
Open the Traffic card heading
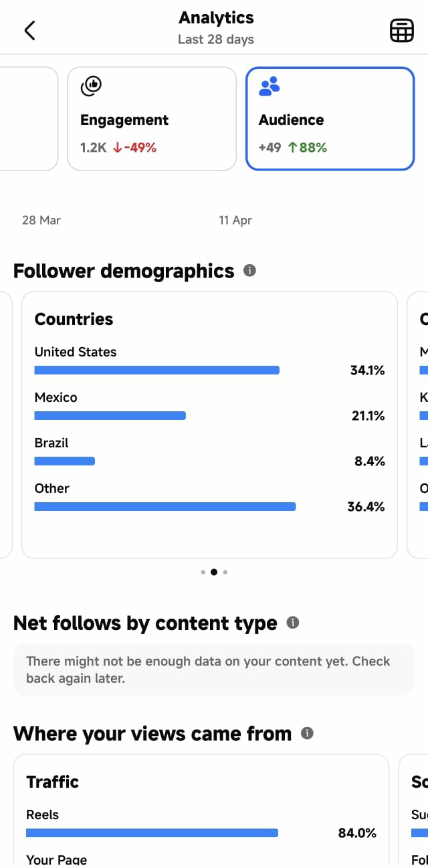coord(53,782)
